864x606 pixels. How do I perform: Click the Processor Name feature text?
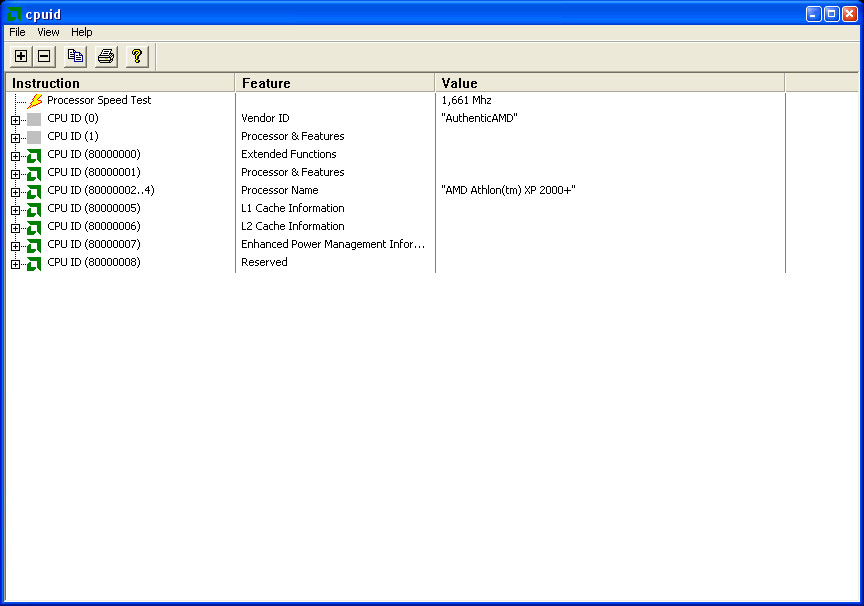click(280, 190)
